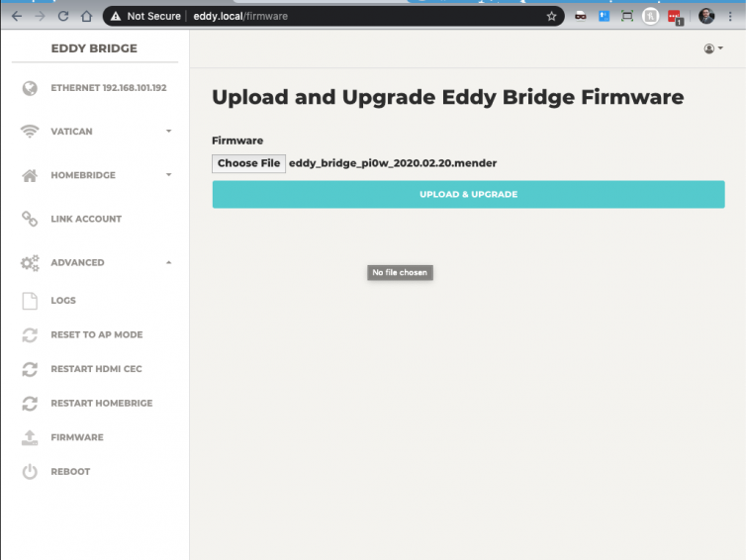Image resolution: width=746 pixels, height=560 pixels.
Task: Click the WiFi signal icon
Action: click(30, 132)
